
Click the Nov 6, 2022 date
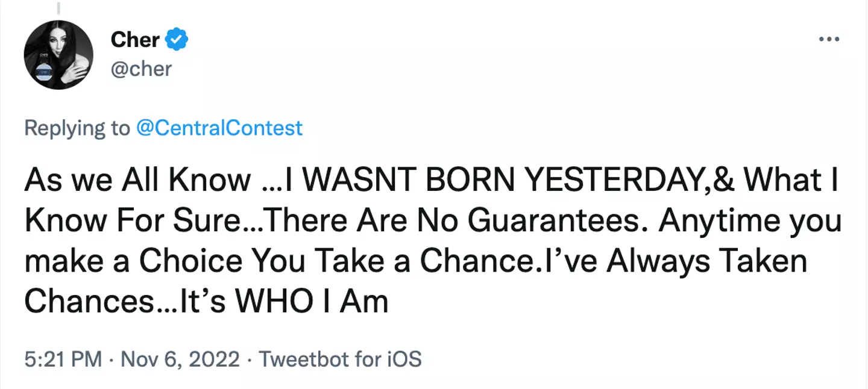click(x=180, y=359)
